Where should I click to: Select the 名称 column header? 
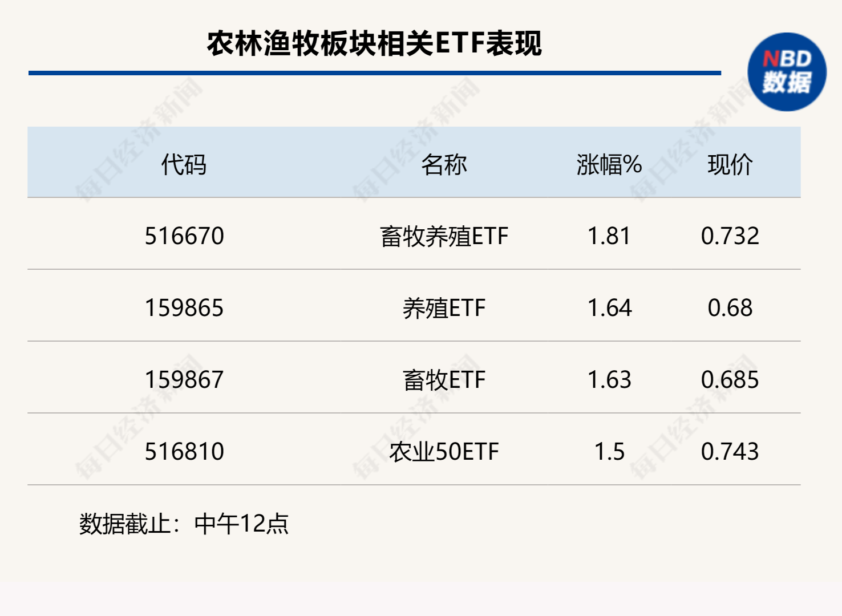click(444, 165)
